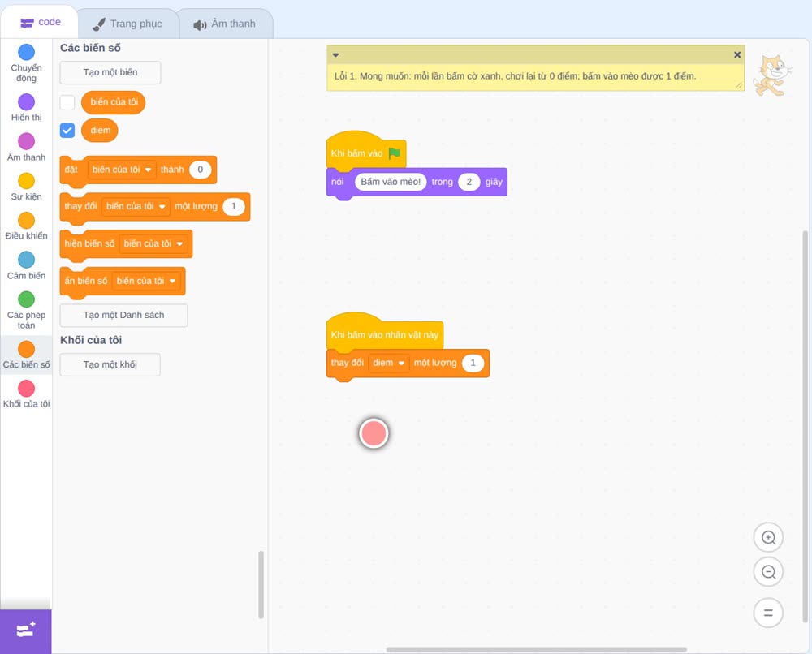
Task: Zoom in on the workspace
Action: coord(768,538)
